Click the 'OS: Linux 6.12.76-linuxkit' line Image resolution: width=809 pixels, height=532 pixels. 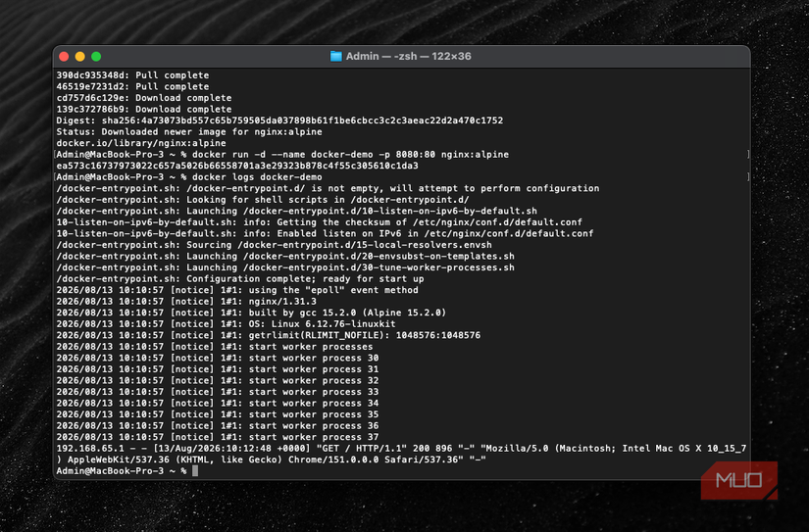[226, 324]
